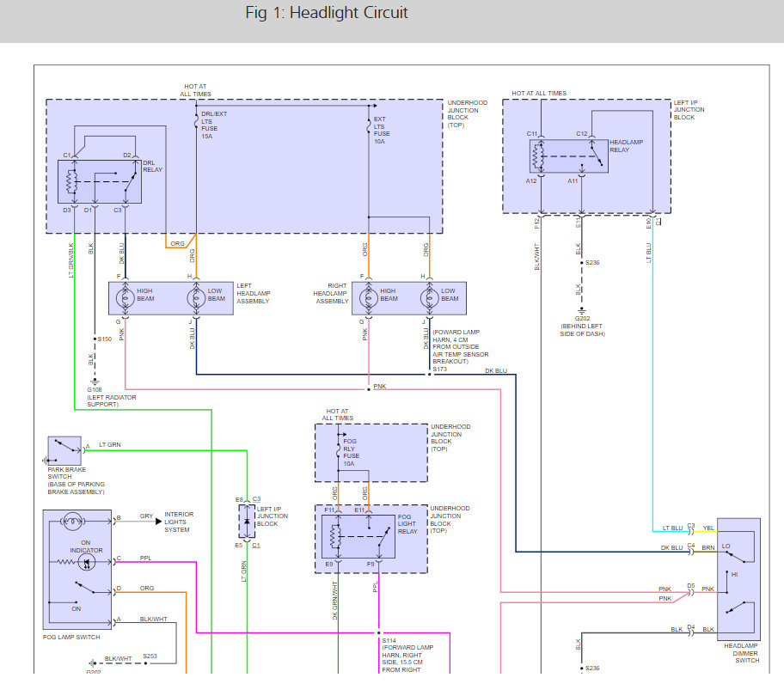Click the right headlamp low beam bulb symbol
The image size is (784, 690).
pyautogui.click(x=430, y=298)
